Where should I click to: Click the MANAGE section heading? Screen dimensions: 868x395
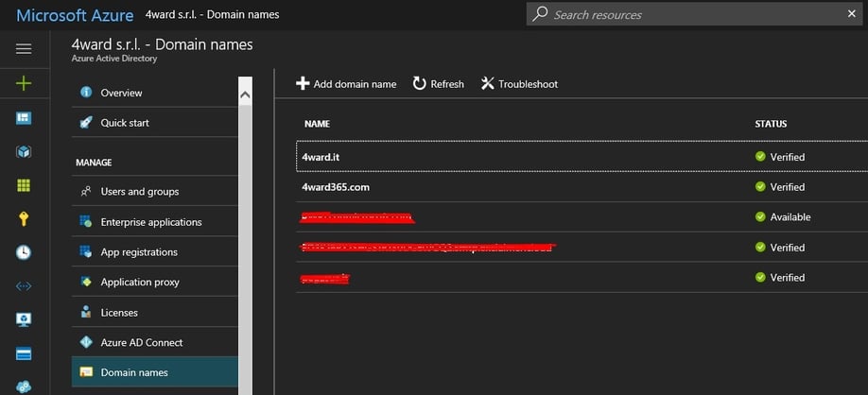[x=94, y=163]
